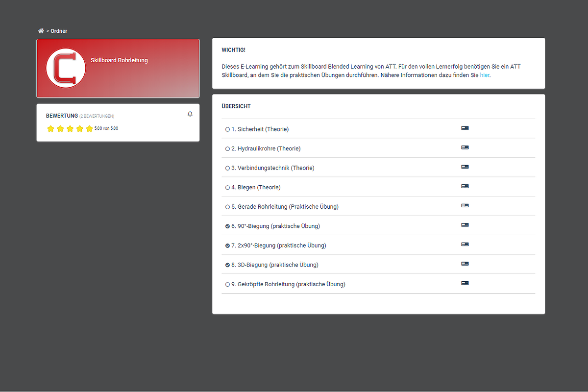
Task: Click the module icon for Verbindungstechnik row
Action: click(465, 167)
